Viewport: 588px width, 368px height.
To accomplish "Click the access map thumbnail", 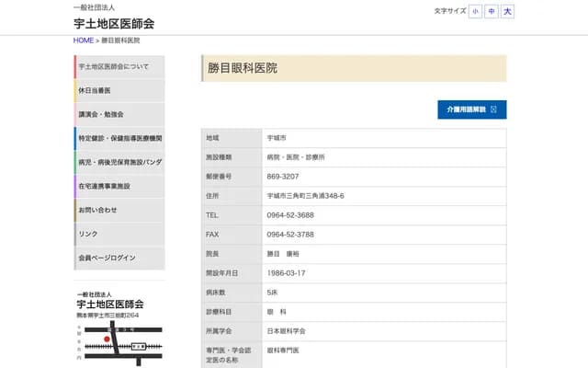I will coord(119,343).
